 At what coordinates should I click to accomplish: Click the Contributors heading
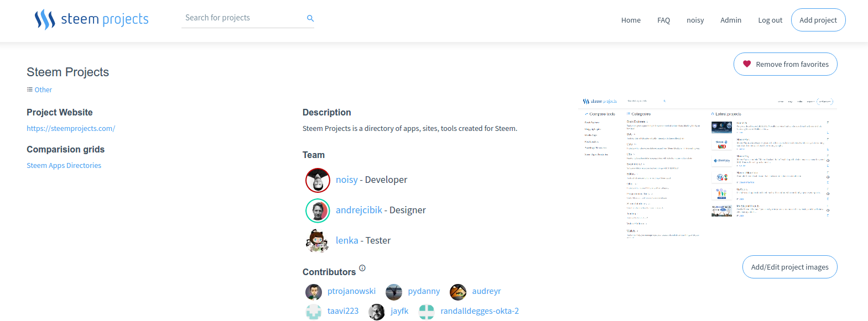[329, 272]
